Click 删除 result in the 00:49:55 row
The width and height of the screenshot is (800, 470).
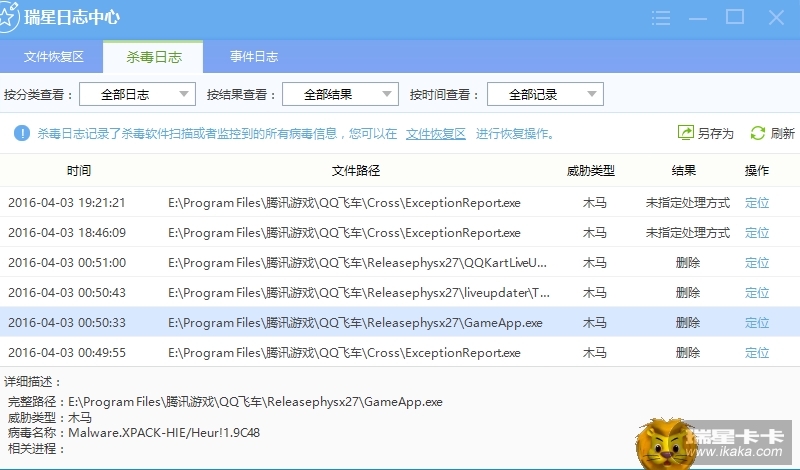(688, 353)
